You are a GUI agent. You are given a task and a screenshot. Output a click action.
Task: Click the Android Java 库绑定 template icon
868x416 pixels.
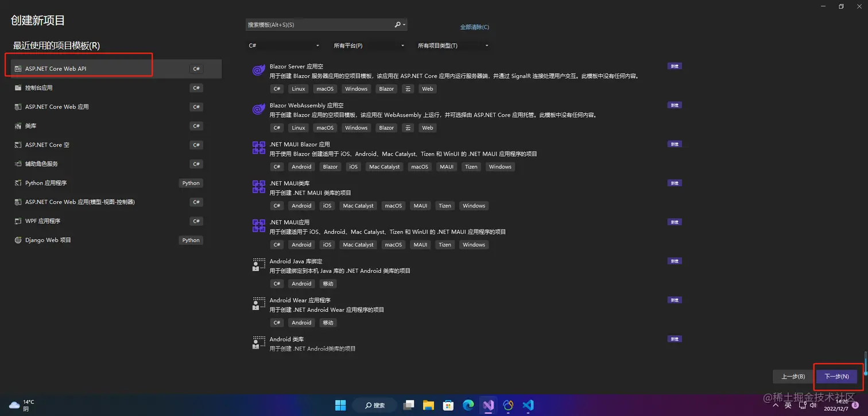258,265
